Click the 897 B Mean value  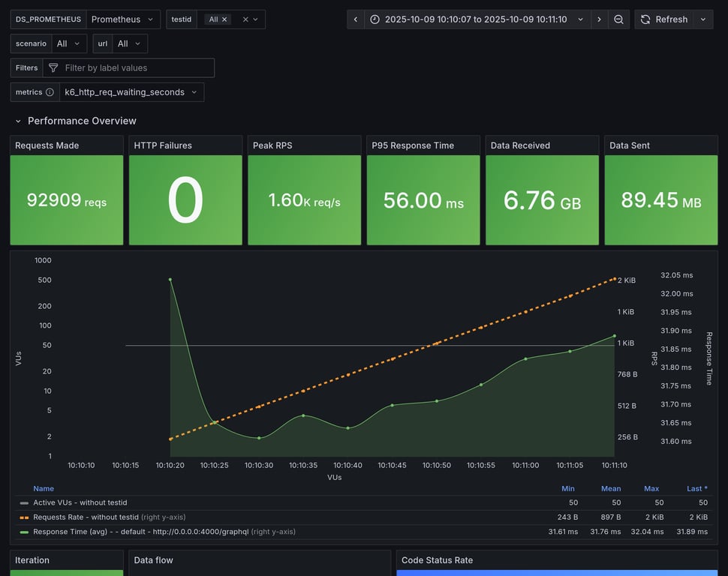point(610,517)
